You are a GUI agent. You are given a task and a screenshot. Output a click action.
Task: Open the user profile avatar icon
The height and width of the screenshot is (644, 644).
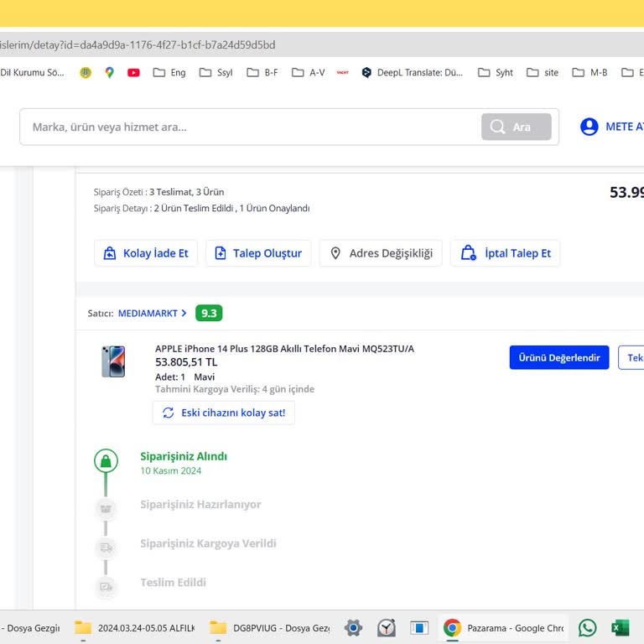click(589, 127)
